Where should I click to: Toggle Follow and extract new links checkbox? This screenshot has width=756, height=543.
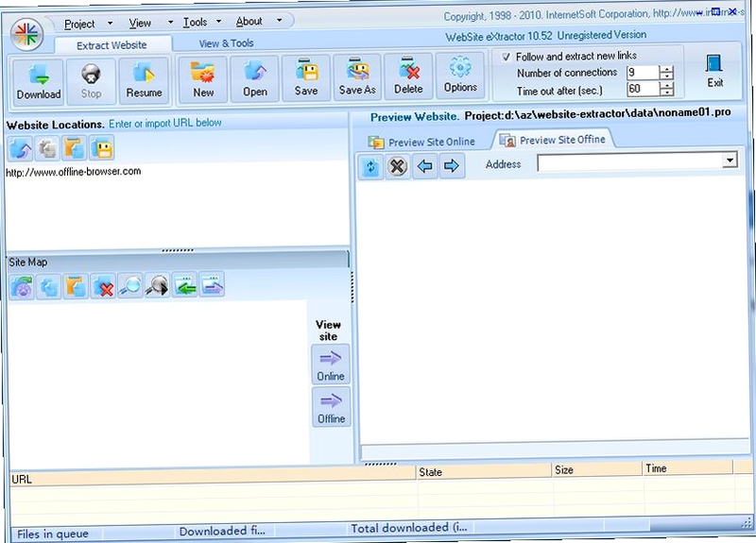point(506,57)
